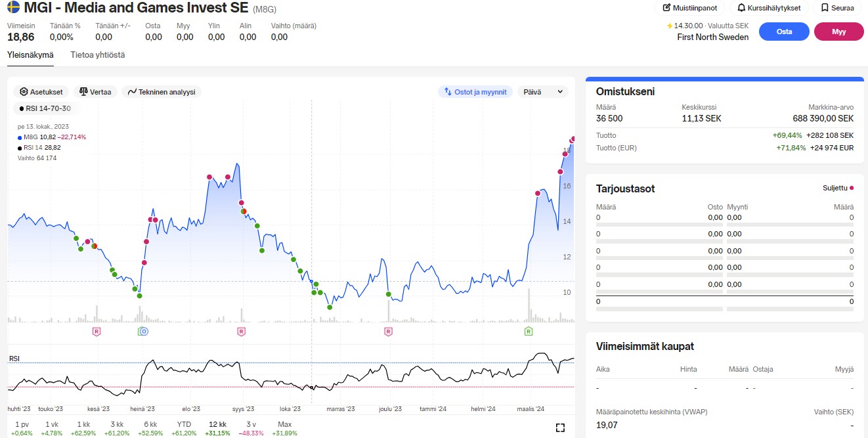Click the RSI label on the lower panel
Image resolution: width=868 pixels, height=438 pixels.
coord(14,359)
